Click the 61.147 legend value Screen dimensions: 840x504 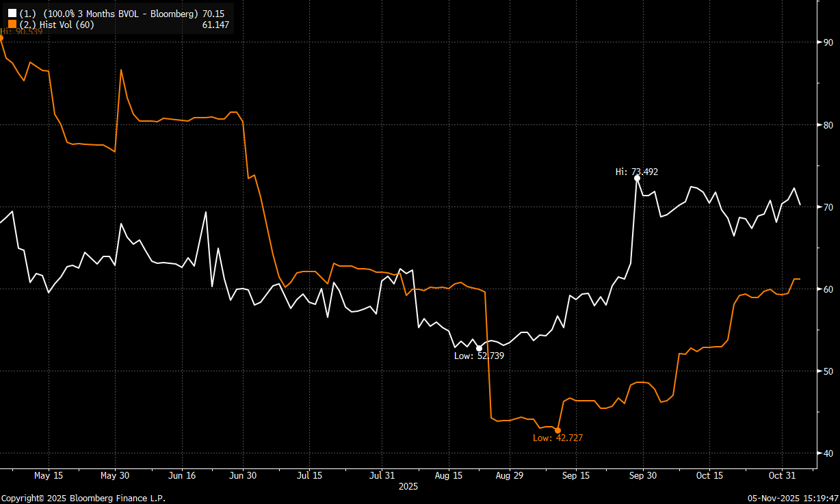point(215,25)
